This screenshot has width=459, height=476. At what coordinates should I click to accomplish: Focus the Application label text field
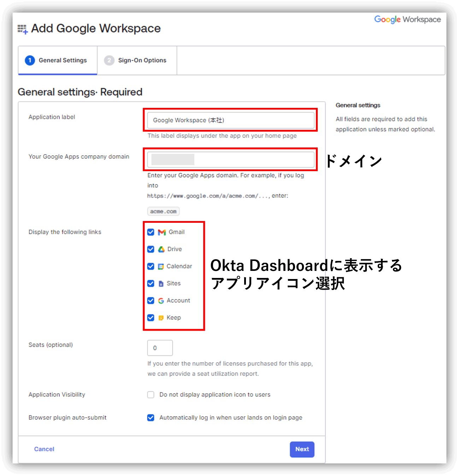click(x=230, y=120)
